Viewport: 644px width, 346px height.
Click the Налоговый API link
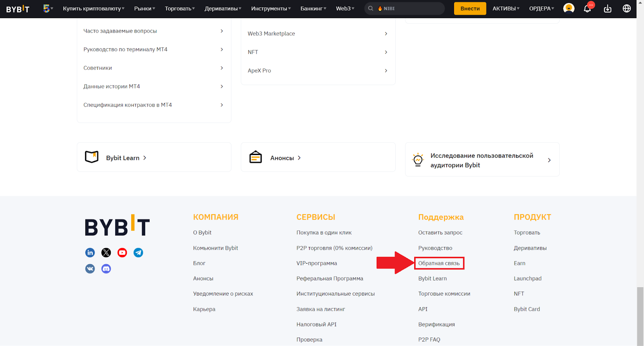(316, 325)
